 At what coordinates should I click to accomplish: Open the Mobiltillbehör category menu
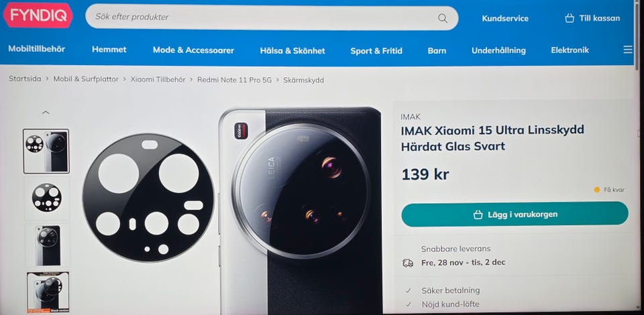pos(36,49)
